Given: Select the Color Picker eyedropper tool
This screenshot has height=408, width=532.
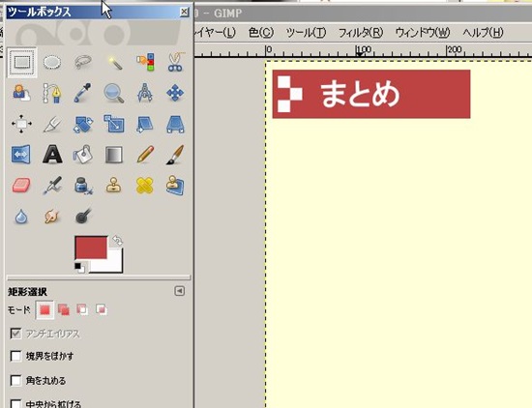Looking at the screenshot, I should pos(83,93).
